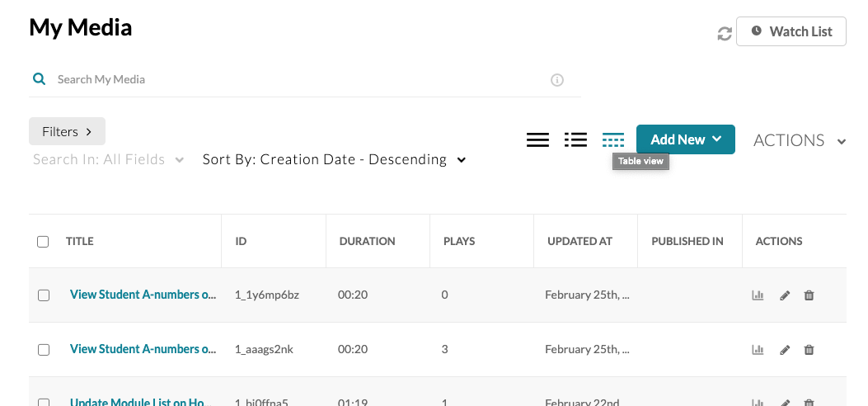Select the Table view icon
Image resolution: width=868 pixels, height=406 pixels.
tap(613, 140)
